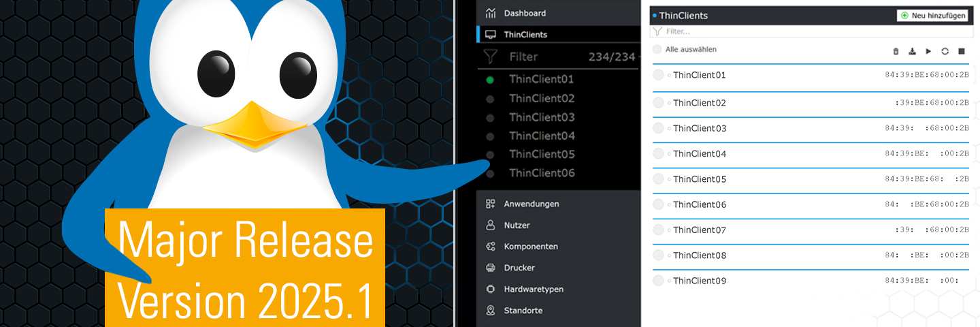This screenshot has width=980, height=327.
Task: Click the Komponenten puzzle icon
Action: point(490,247)
